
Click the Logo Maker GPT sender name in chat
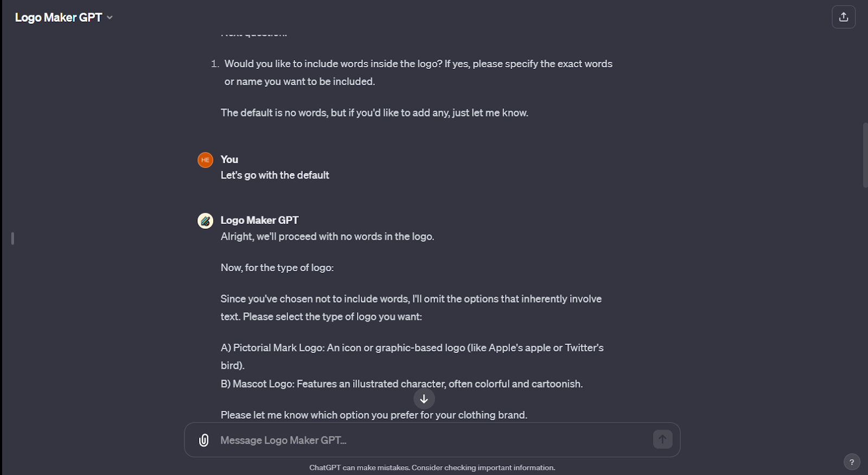[259, 220]
